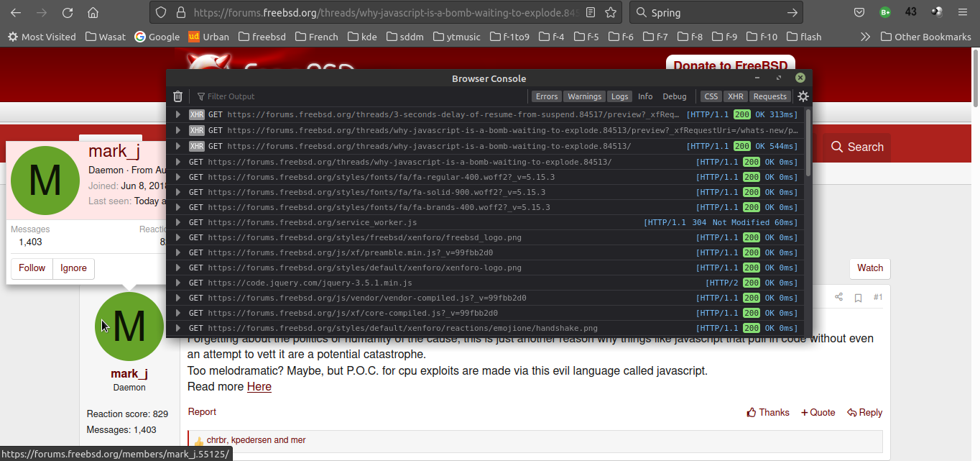Click the share icon on post #1
Image resolution: width=980 pixels, height=461 pixels.
click(838, 298)
